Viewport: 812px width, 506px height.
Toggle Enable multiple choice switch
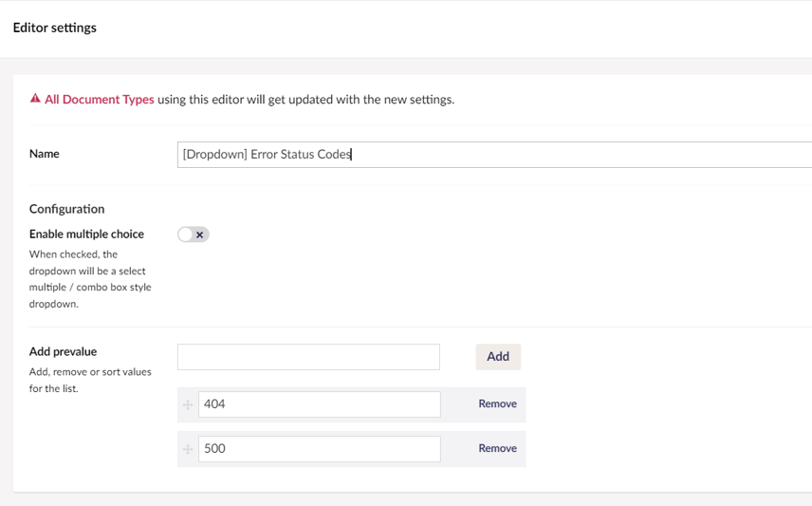193,234
